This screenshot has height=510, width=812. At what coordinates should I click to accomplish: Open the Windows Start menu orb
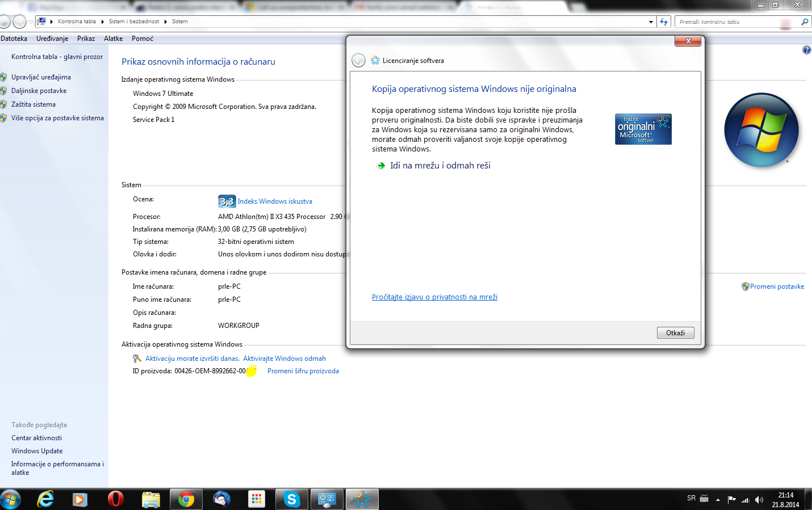[10, 499]
